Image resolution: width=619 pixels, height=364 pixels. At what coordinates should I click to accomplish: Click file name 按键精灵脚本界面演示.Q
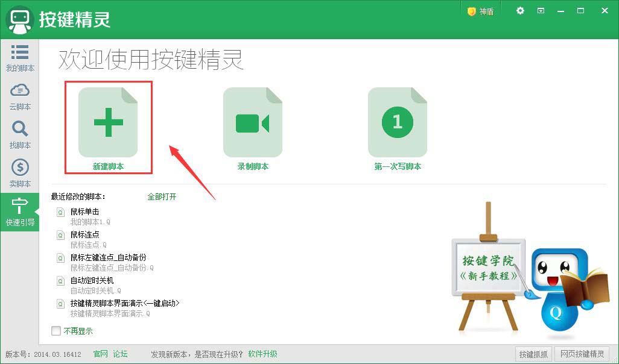click(x=110, y=313)
